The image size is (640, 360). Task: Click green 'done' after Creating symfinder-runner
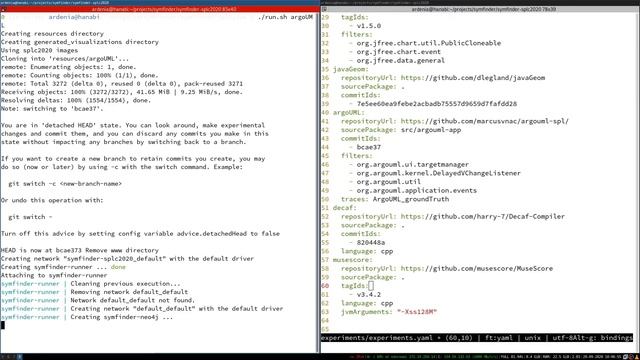(118, 267)
